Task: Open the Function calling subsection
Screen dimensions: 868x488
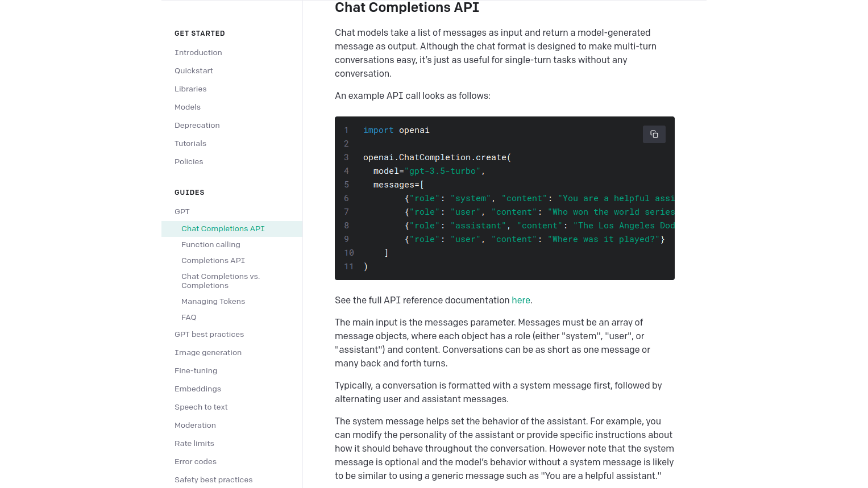Action: pos(211,244)
